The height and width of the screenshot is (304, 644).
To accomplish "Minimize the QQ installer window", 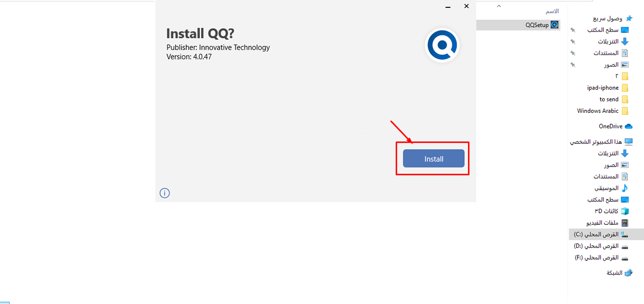I will [x=448, y=6].
